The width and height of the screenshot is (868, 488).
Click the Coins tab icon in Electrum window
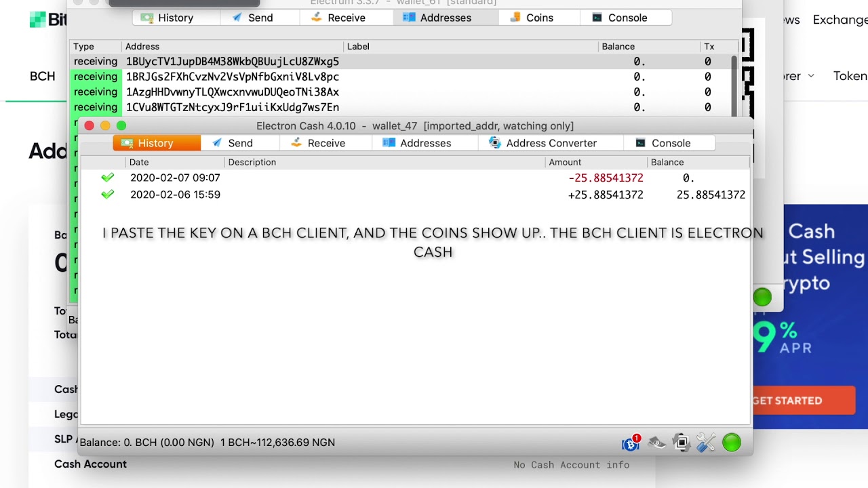(x=515, y=18)
